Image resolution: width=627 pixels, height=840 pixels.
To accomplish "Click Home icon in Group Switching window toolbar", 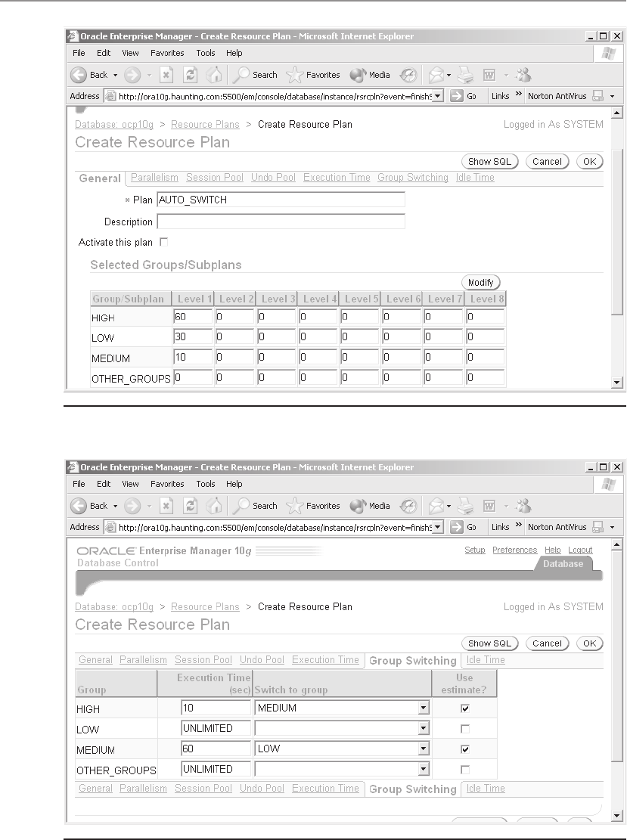I will [x=214, y=506].
